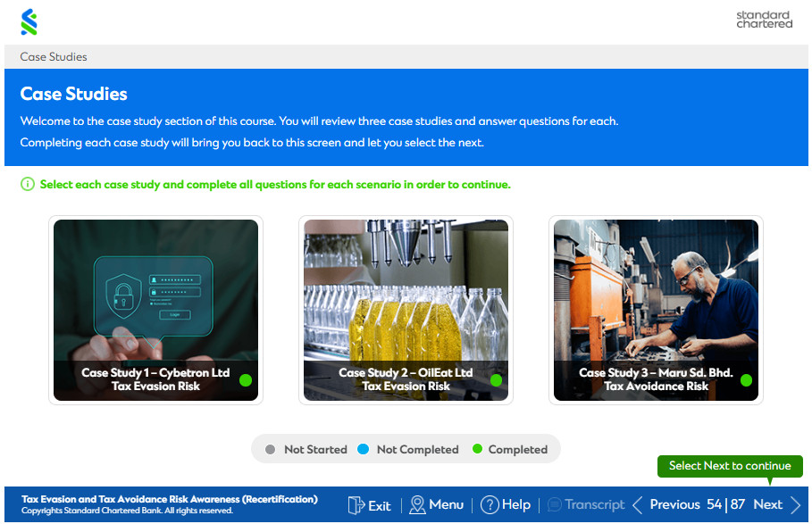The image size is (812, 524).
Task: Click the page counter 54 | 87
Action: 726,504
